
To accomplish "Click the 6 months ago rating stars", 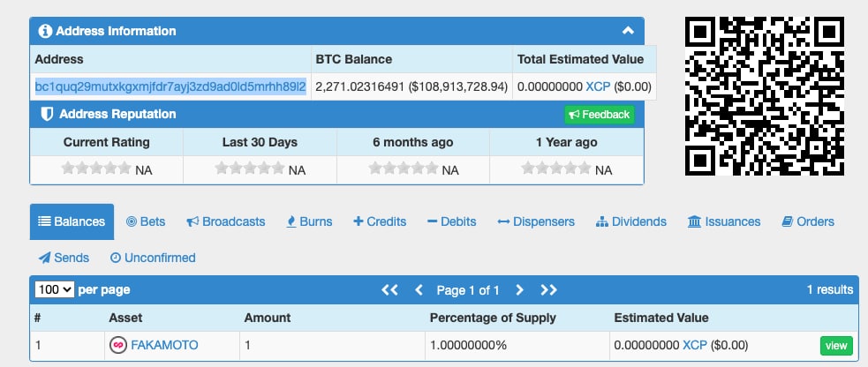I will [403, 168].
